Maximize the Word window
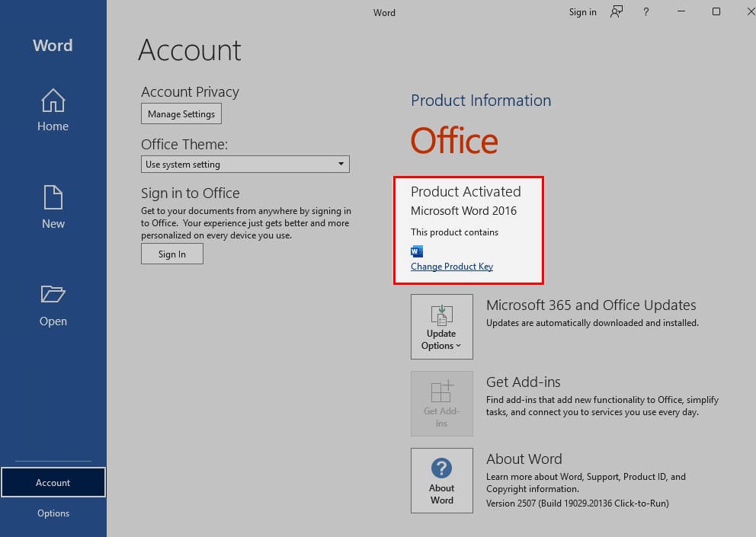Viewport: 756px width, 537px height. pyautogui.click(x=716, y=11)
